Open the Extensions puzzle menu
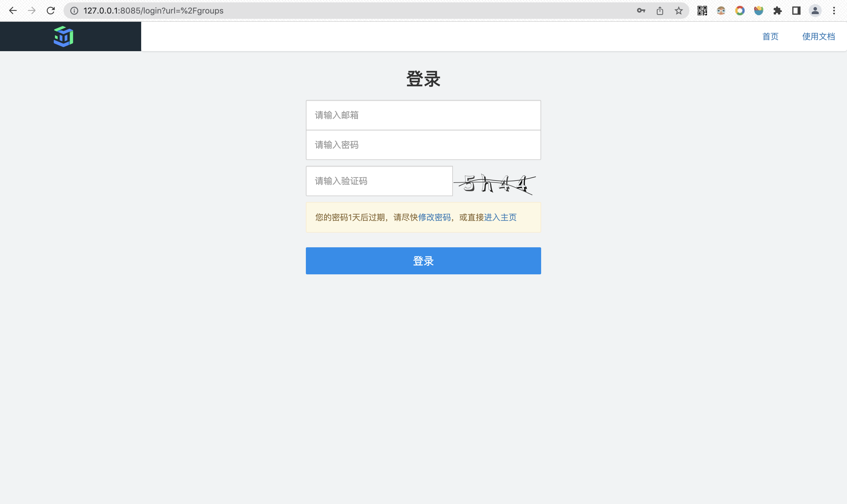847x504 pixels. 777,11
